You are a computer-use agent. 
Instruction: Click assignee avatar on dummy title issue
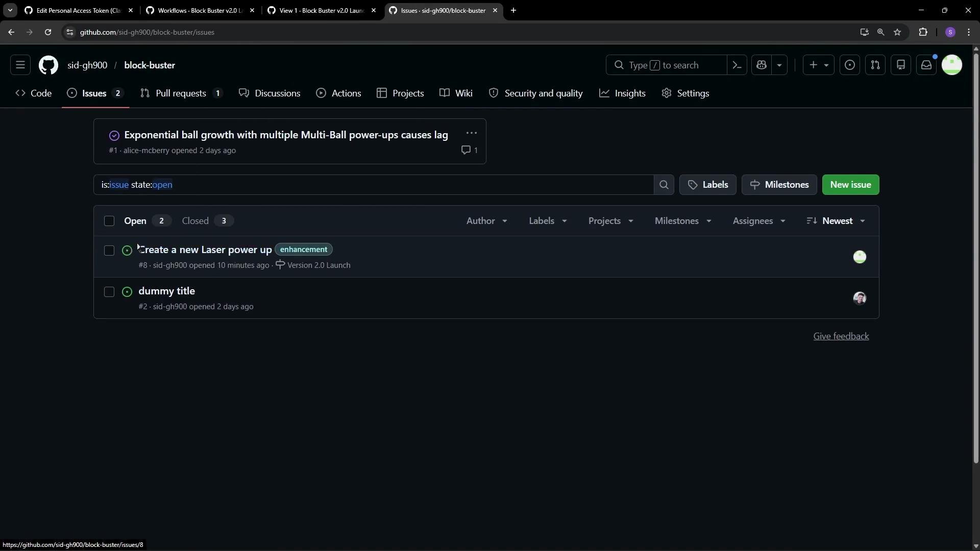click(860, 298)
